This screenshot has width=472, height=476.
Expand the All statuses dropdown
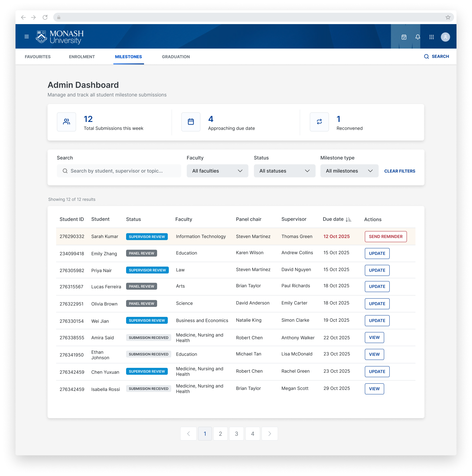point(284,171)
